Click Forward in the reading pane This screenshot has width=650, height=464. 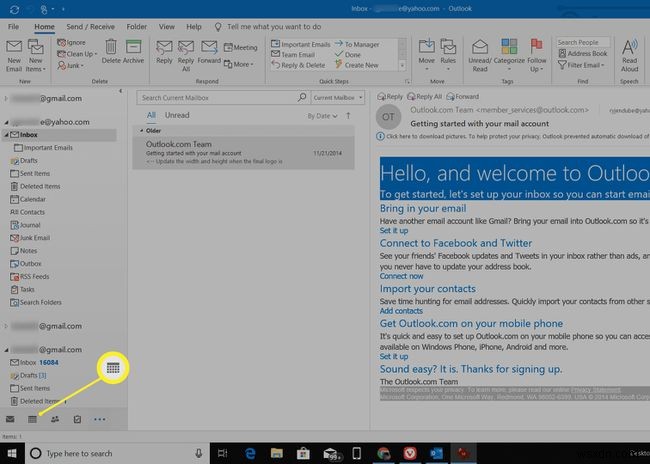tap(463, 97)
